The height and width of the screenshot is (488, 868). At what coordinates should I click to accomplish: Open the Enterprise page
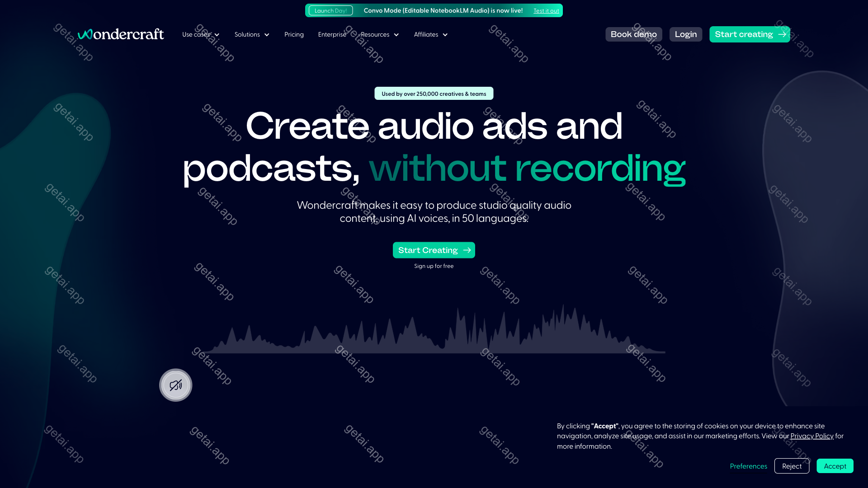point(332,34)
